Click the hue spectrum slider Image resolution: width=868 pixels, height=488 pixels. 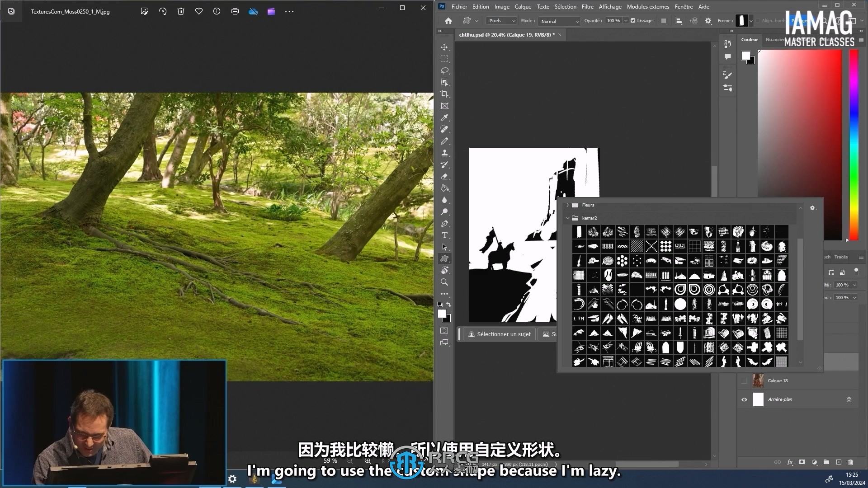tap(854, 145)
